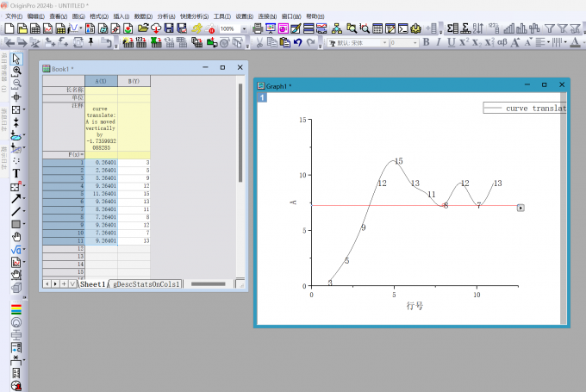Select the Line drawing tool
Image resolution: width=586 pixels, height=392 pixels.
[16, 212]
